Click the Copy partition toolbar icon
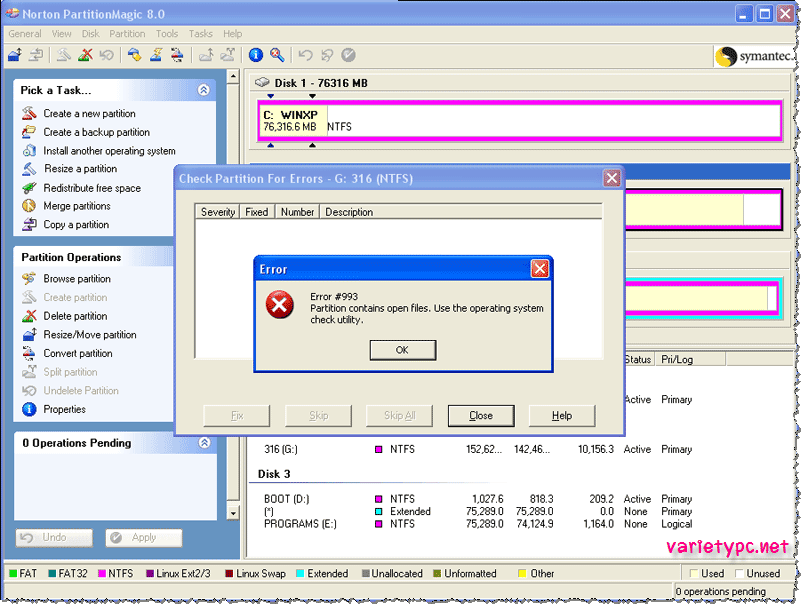 pos(36,55)
